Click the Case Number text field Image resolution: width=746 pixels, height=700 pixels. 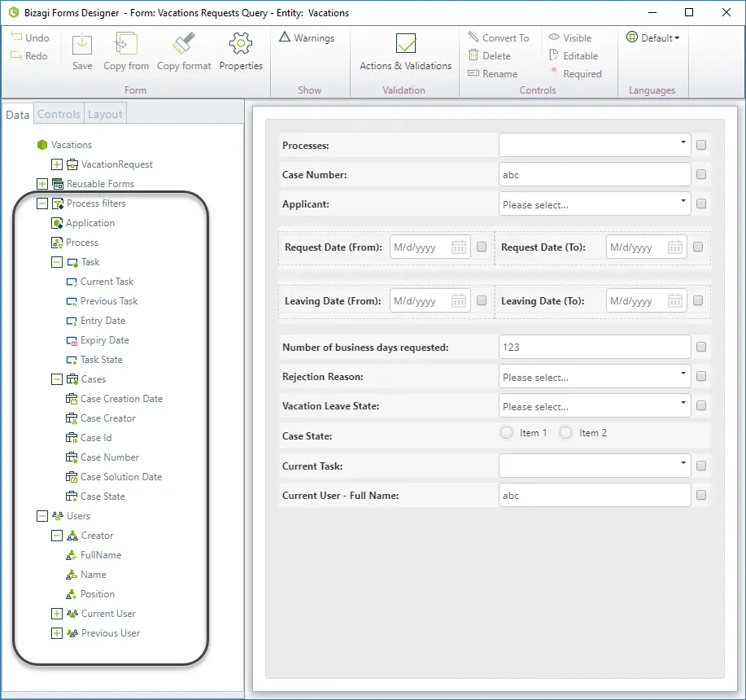[x=594, y=175]
